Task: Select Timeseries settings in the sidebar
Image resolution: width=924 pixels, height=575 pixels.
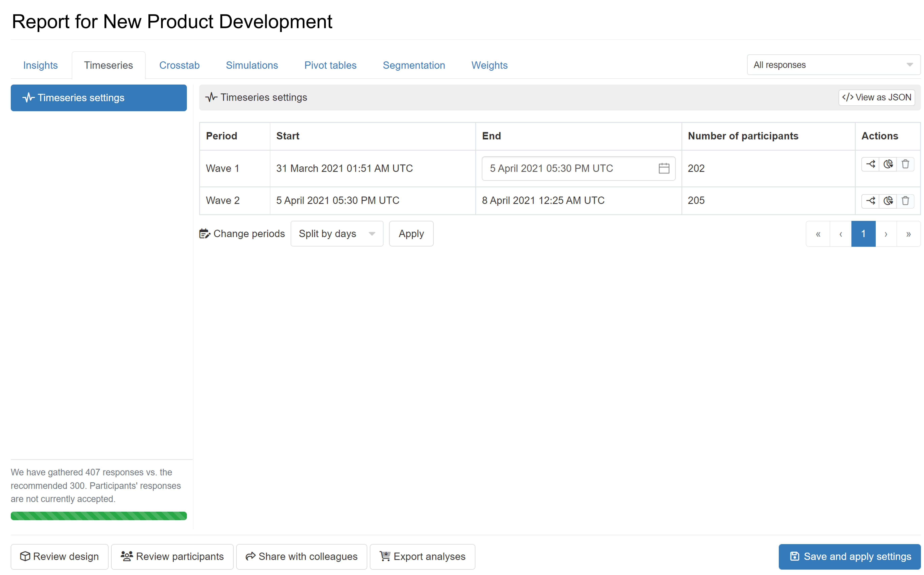Action: (x=99, y=98)
